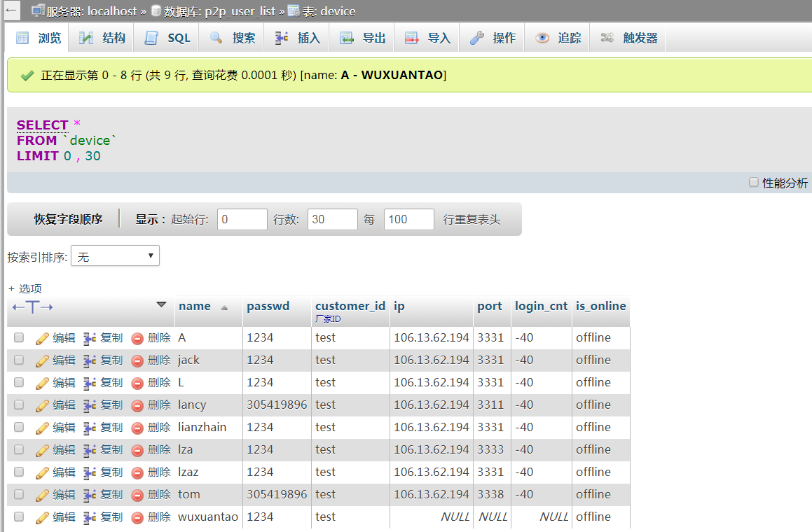Viewport: 812px width, 532px height.
Task: Click the SELECT keyword link in query
Action: 43,125
